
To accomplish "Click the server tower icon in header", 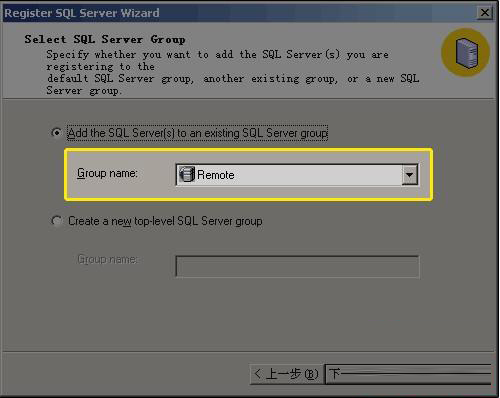I will (466, 53).
